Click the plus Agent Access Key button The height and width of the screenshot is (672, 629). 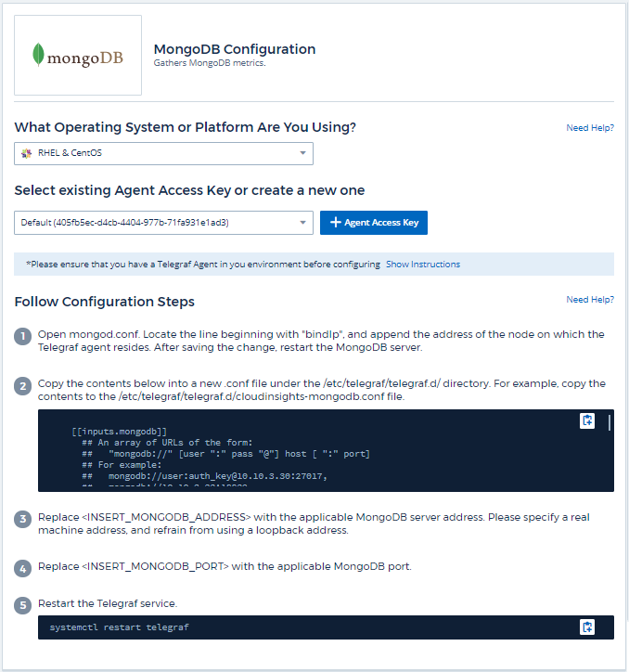[x=374, y=223]
